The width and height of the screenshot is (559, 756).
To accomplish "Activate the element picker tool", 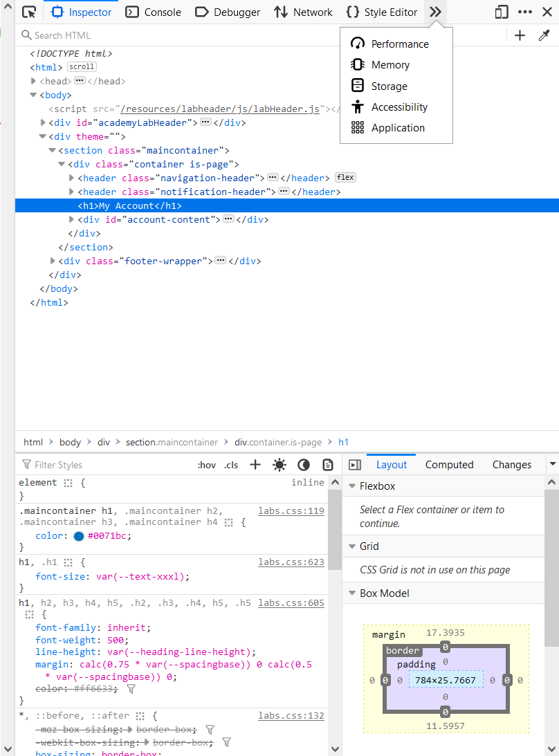I will point(30,12).
